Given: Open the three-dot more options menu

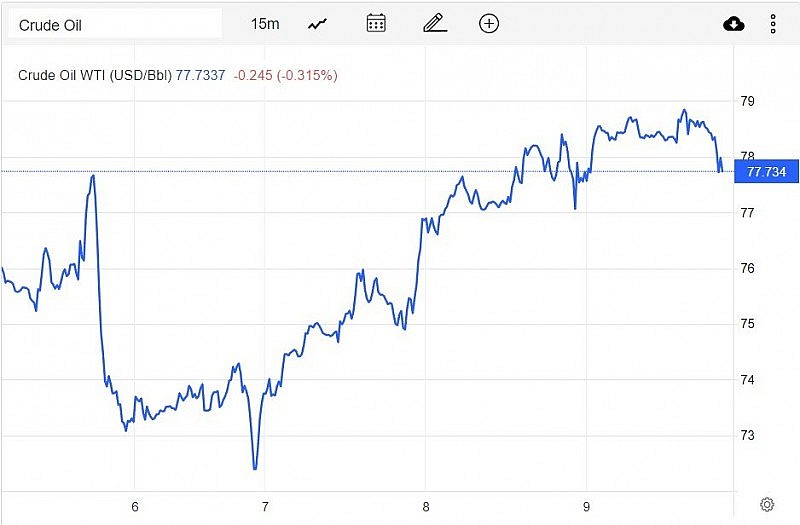Looking at the screenshot, I should point(773,24).
